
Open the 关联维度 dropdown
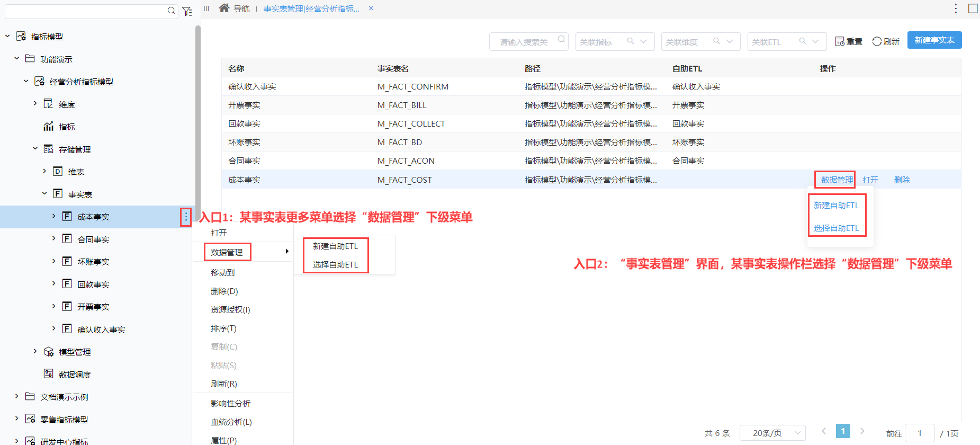point(700,41)
